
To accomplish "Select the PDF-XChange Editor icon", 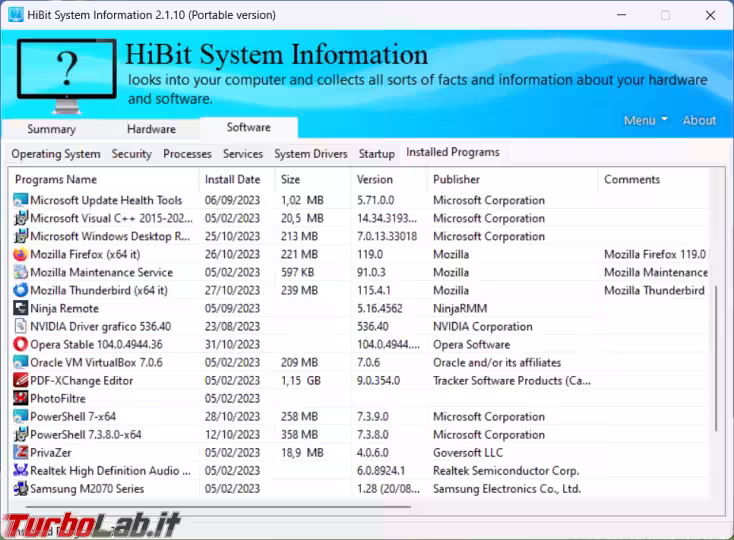I will (x=21, y=381).
